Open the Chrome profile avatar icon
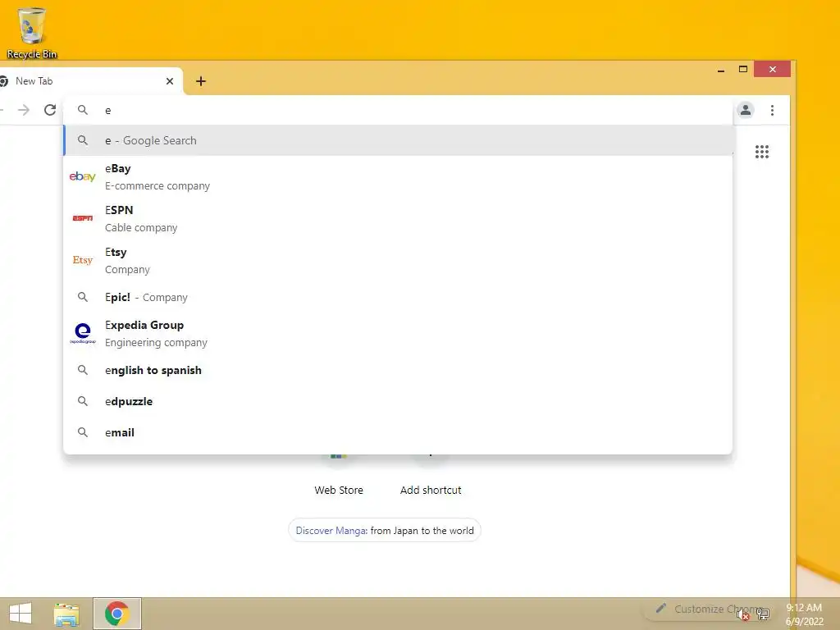840x630 pixels. [x=745, y=111]
